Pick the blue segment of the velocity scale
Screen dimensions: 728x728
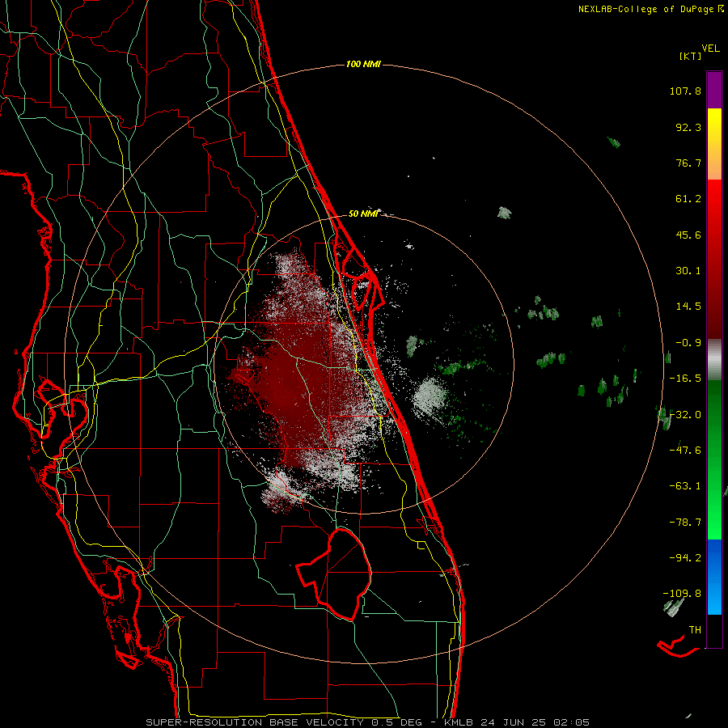point(714,557)
